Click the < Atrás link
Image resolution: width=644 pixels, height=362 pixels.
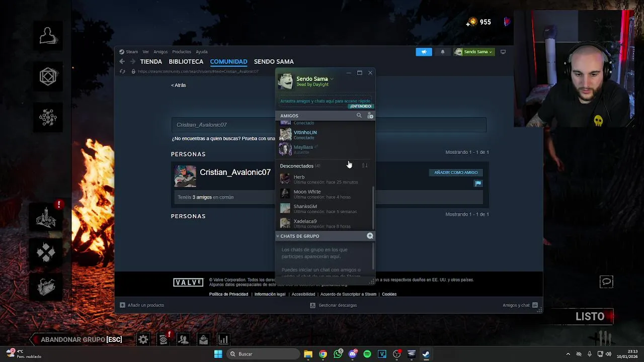coord(178,85)
